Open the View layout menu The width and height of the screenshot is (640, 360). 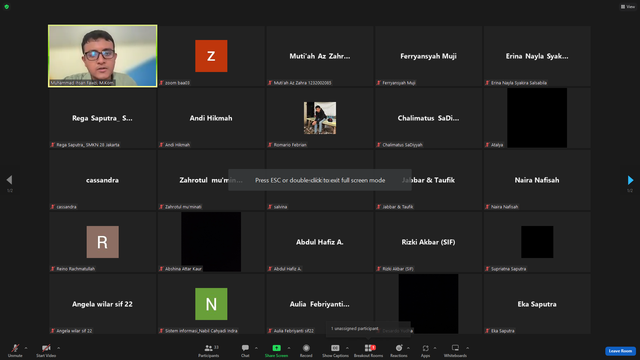pos(628,7)
